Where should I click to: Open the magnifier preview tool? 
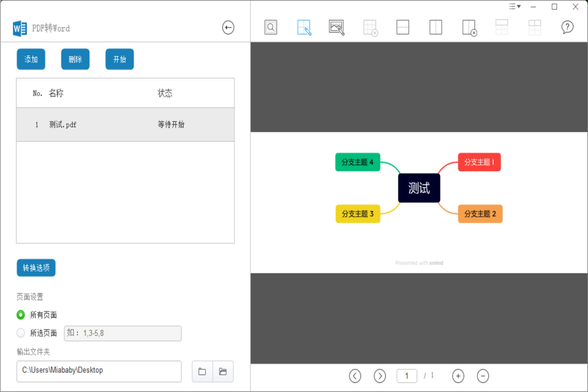point(271,27)
